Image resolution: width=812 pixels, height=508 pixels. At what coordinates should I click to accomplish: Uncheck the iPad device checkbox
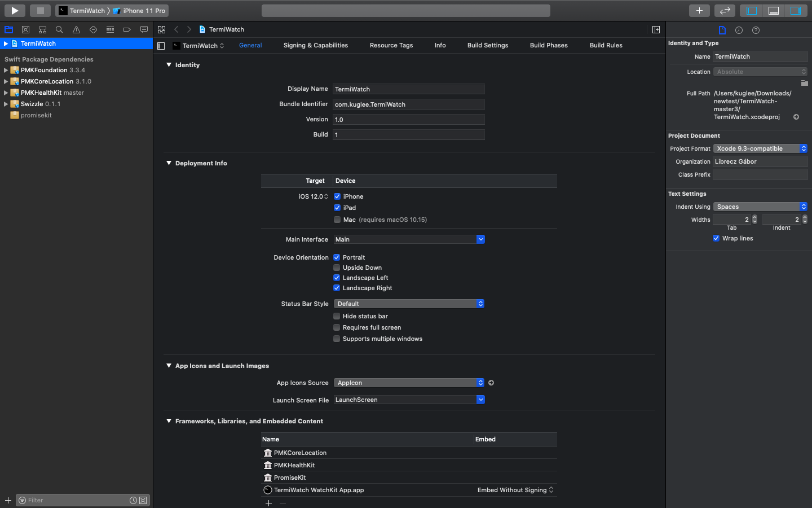click(337, 208)
